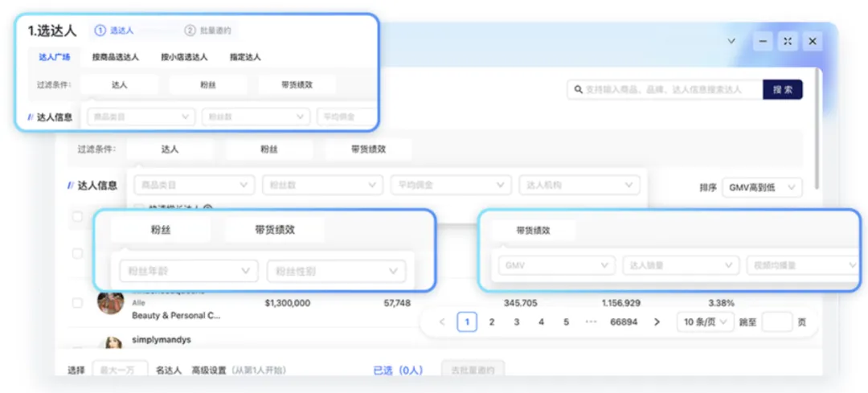The height and width of the screenshot is (393, 868).
Task: Click 带货绩效 tab above the GMV dropdown
Action: point(534,231)
